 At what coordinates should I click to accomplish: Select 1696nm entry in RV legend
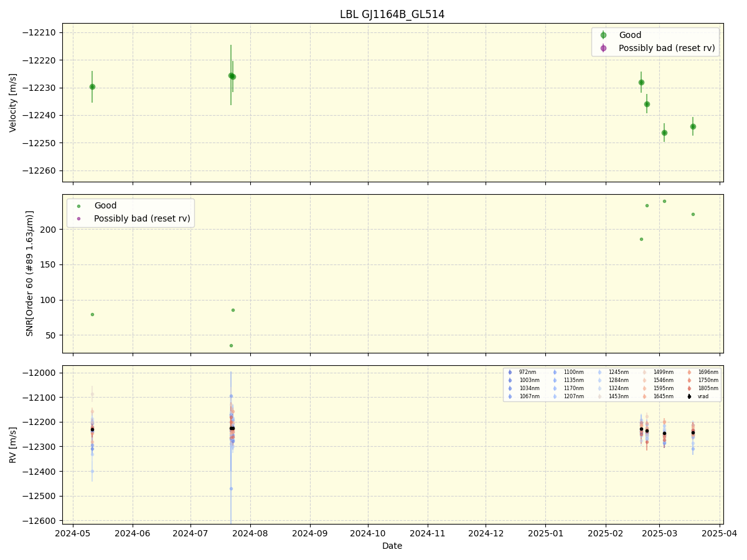(x=708, y=372)
